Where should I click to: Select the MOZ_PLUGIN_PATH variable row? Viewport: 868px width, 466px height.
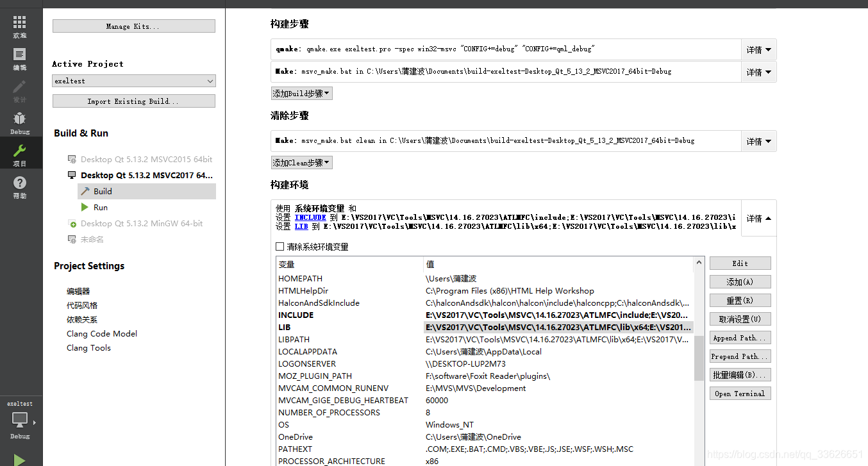[485, 376]
